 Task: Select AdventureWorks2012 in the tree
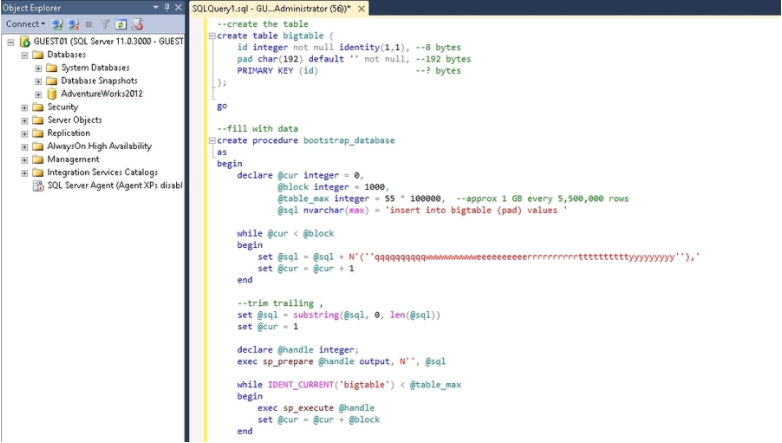click(102, 93)
